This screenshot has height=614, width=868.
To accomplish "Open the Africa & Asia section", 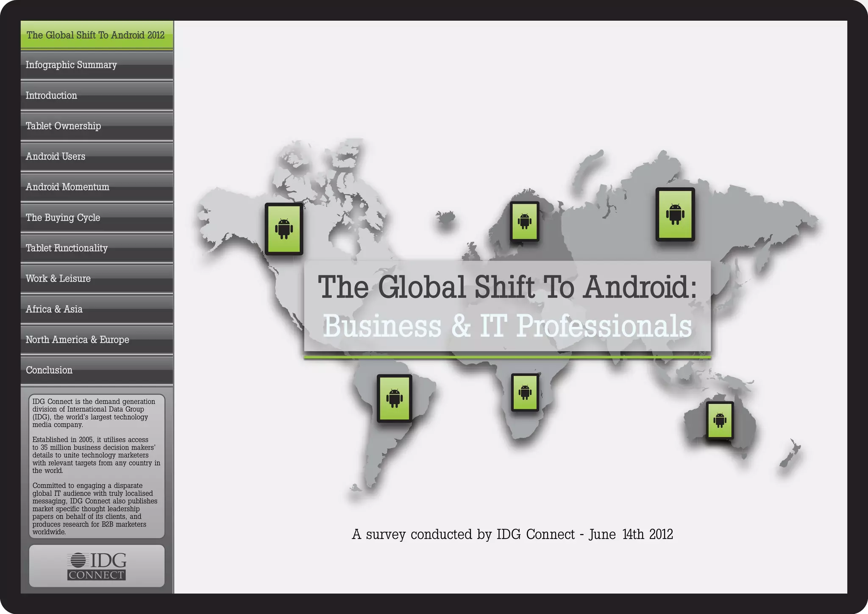I will coord(97,309).
